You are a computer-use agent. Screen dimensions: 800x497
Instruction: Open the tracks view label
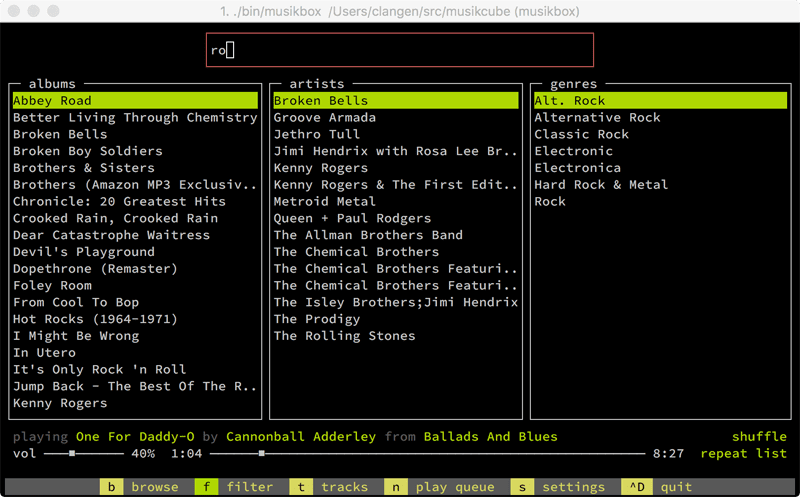[344, 487]
